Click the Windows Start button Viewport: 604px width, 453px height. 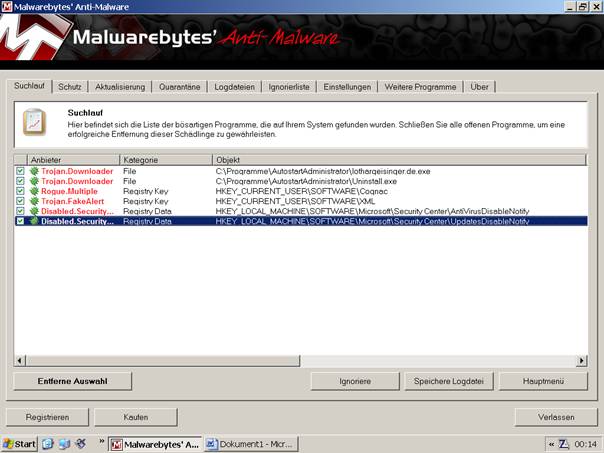[19, 444]
